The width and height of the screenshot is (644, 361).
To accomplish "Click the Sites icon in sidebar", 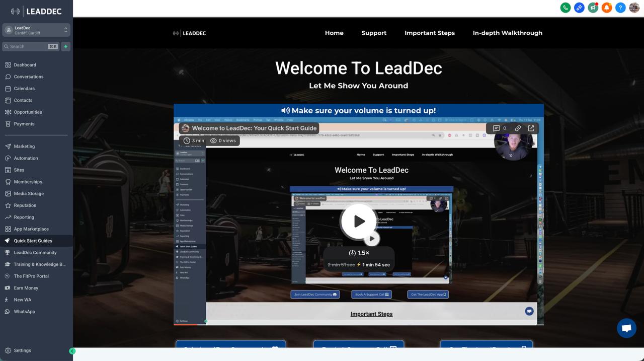I will (8, 170).
